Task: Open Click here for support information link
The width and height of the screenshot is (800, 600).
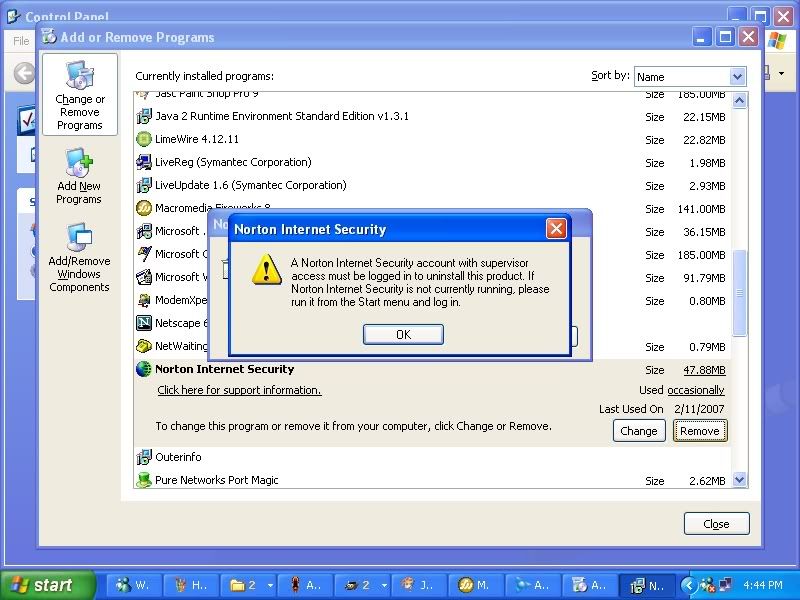Action: click(x=239, y=390)
